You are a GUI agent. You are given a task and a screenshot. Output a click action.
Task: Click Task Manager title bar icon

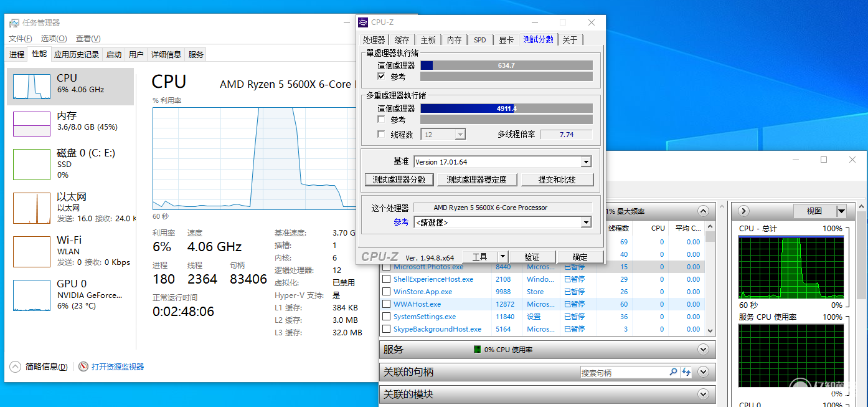point(14,23)
